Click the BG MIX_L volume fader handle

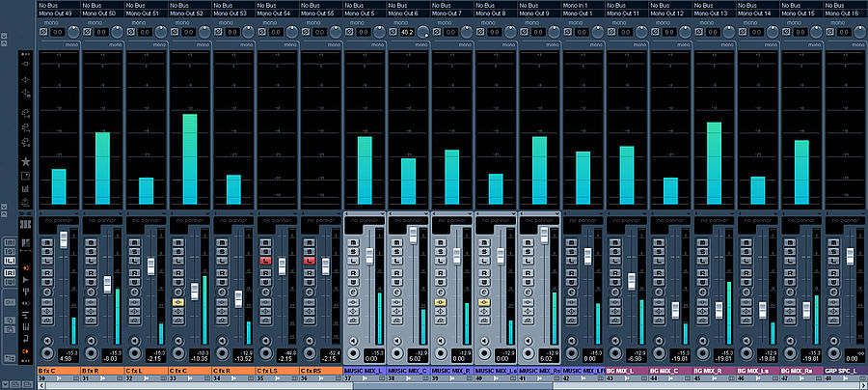(x=632, y=282)
